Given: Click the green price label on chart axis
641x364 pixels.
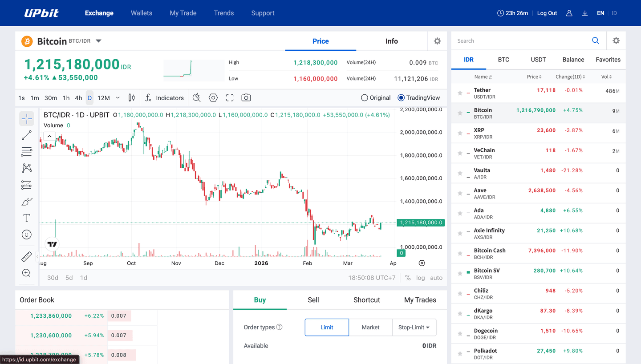Looking at the screenshot, I should tap(421, 222).
